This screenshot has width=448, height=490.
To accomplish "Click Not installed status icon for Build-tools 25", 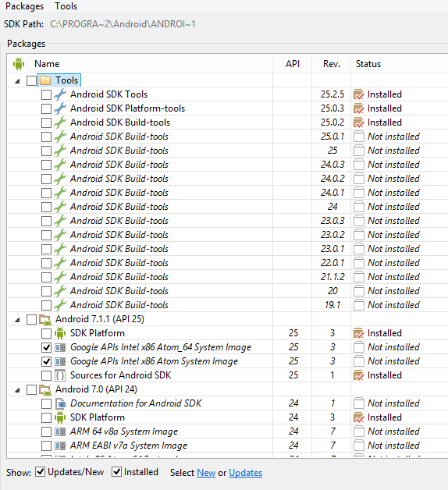I will coord(359,151).
